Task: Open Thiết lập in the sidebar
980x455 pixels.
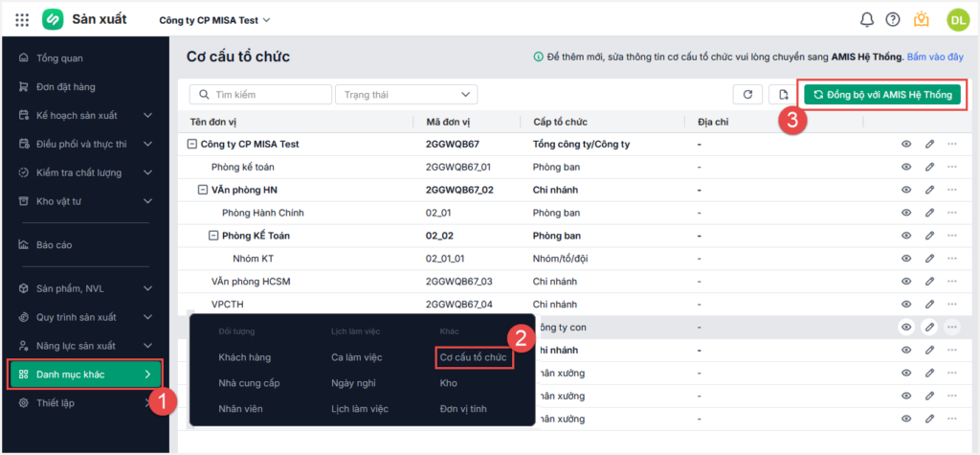Action: [84, 403]
